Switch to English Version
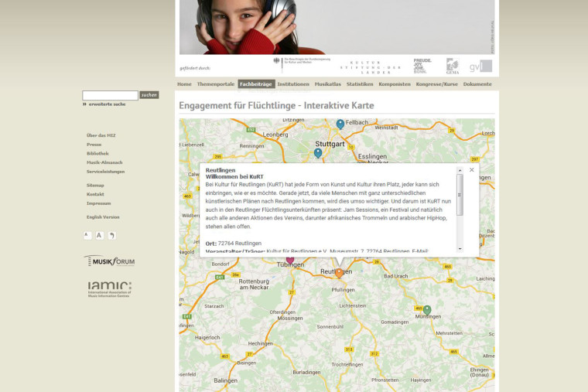Image resolution: width=588 pixels, height=392 pixels. point(103,217)
